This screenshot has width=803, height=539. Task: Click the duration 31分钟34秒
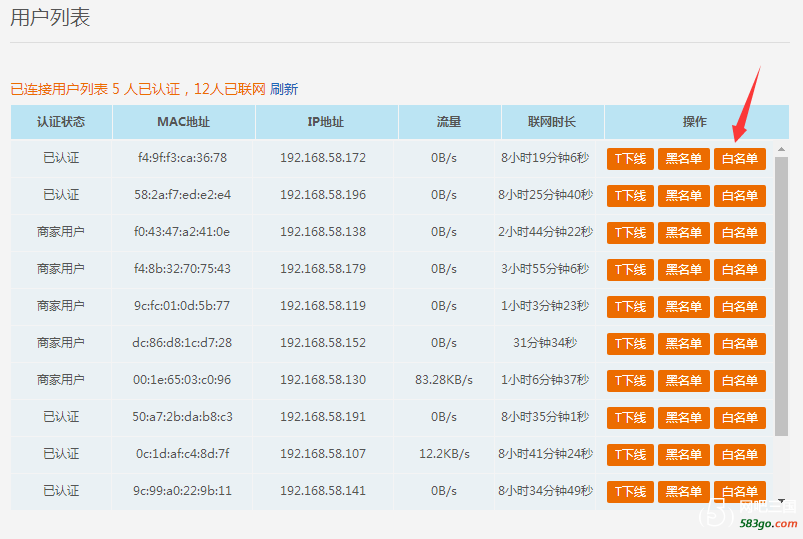pos(545,342)
